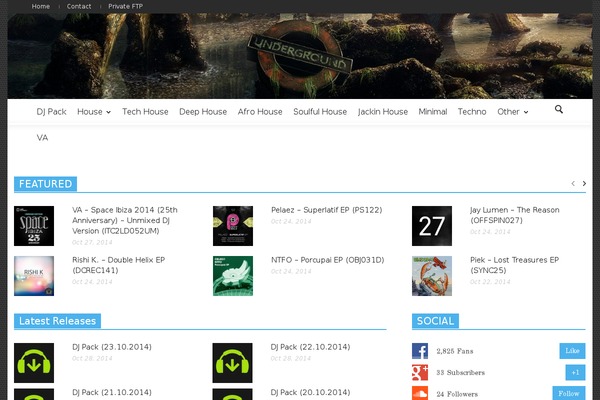Open Piek - Lost Treasures EP title
The height and width of the screenshot is (400, 600).
tap(515, 265)
